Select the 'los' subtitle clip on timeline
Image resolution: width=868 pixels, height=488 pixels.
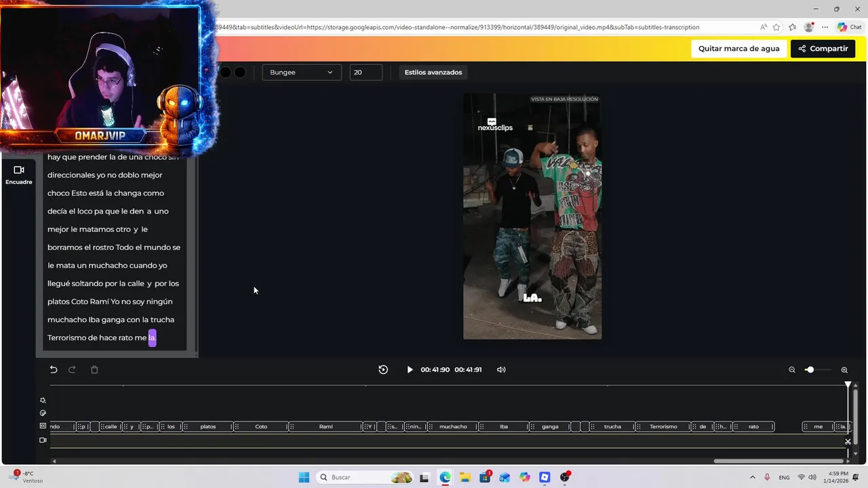(171, 426)
